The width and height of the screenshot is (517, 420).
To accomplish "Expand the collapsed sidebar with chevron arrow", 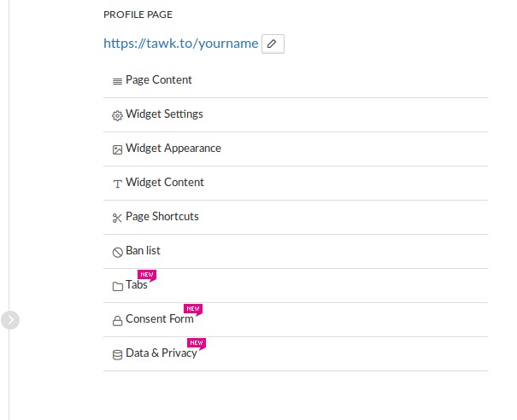I will (10, 320).
